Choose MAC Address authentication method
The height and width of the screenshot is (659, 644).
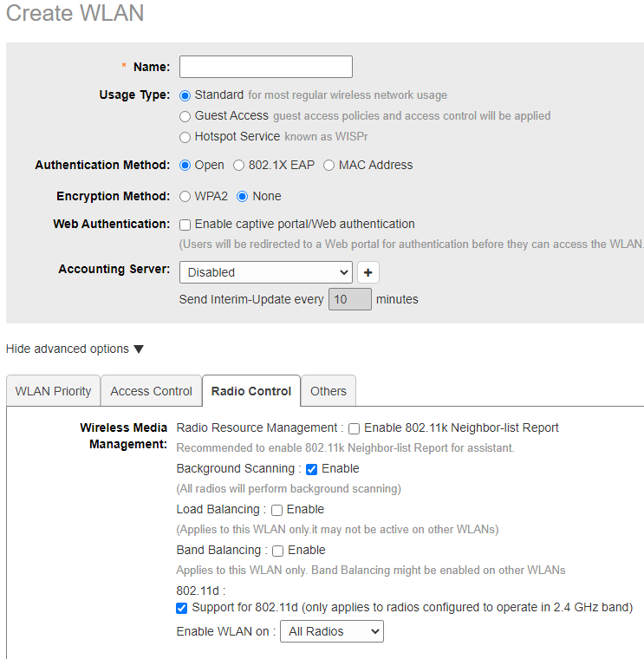[329, 166]
